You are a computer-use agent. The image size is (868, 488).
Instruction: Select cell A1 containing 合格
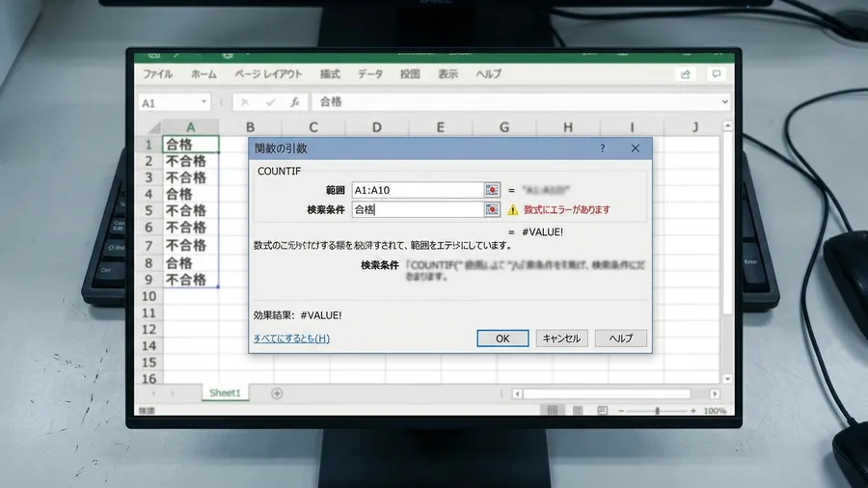[190, 145]
